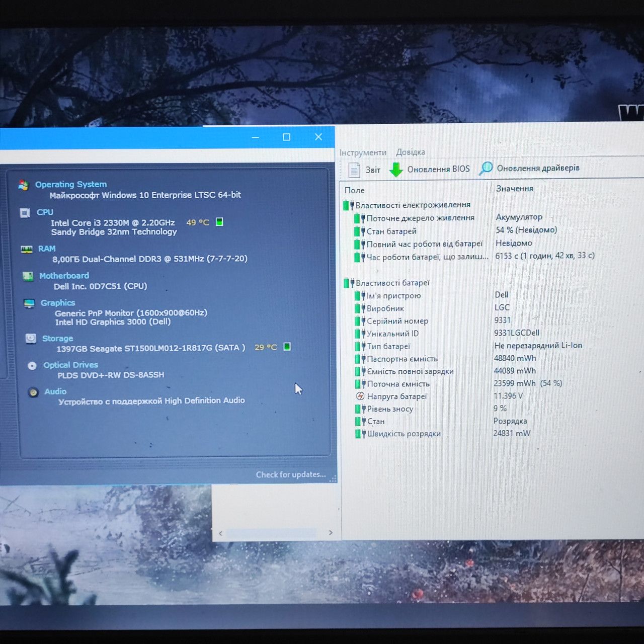The height and width of the screenshot is (644, 644).
Task: Click the Storage hard drive icon
Action: click(x=31, y=339)
